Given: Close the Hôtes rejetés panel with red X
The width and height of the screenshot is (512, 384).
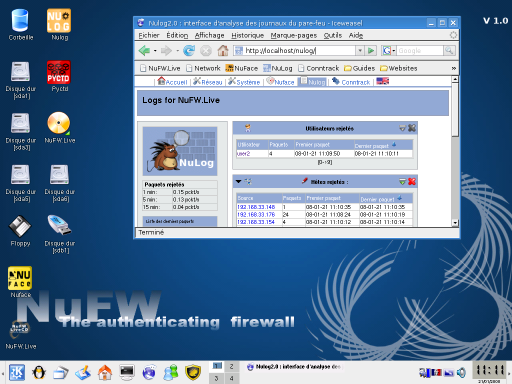Looking at the screenshot, I should point(412,181).
